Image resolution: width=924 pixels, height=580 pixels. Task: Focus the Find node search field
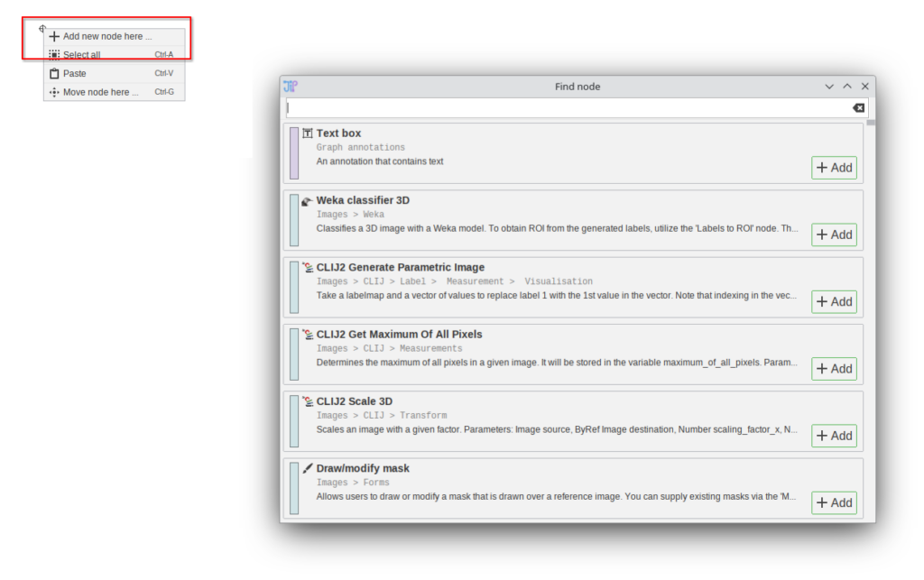click(567, 108)
